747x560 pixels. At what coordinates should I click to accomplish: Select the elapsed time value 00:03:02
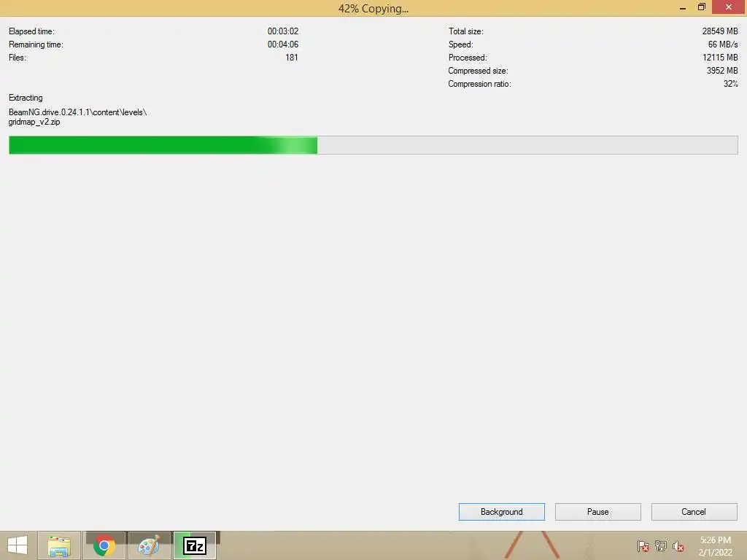tap(283, 31)
